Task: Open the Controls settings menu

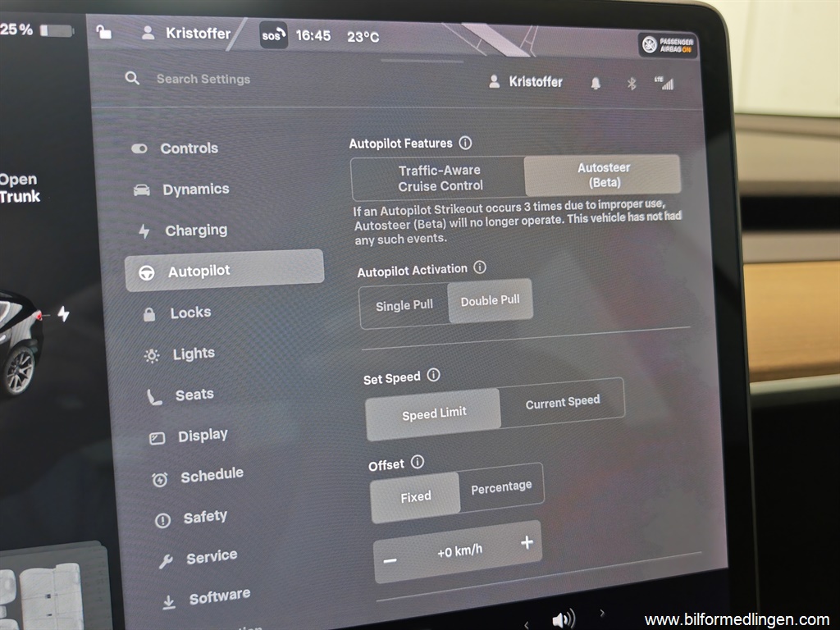Action: click(x=175, y=148)
